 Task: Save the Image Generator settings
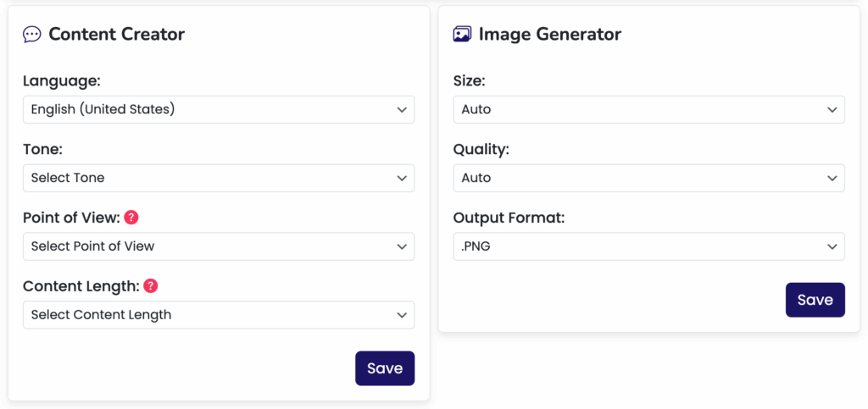pos(815,300)
